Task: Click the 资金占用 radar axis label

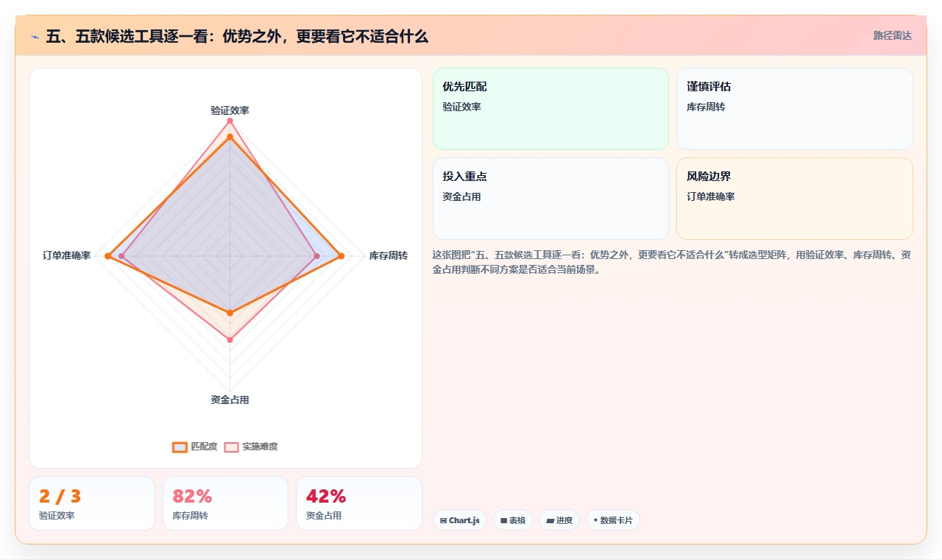Action: click(230, 400)
